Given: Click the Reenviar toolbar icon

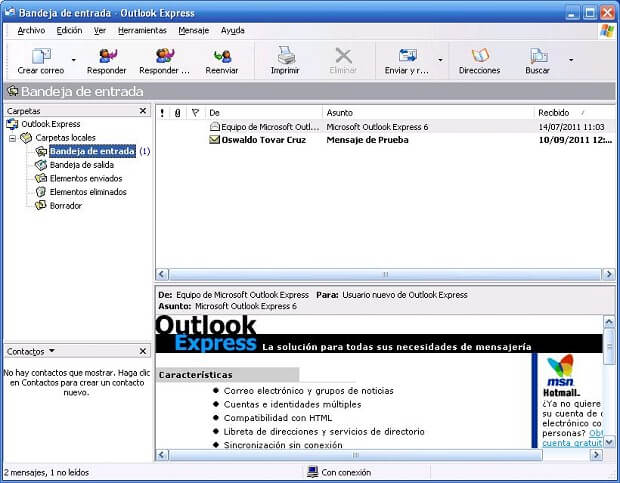Looking at the screenshot, I should coord(221,56).
